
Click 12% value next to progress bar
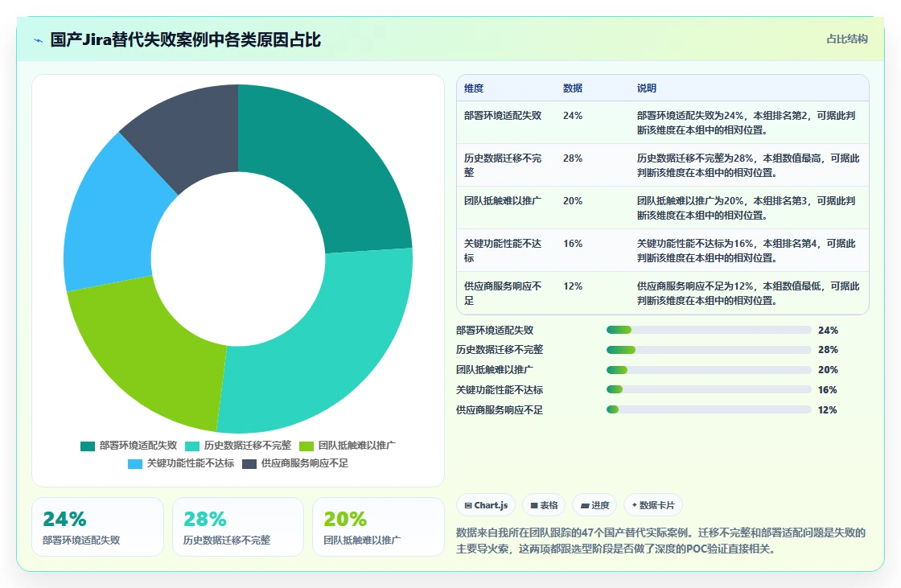pos(828,409)
